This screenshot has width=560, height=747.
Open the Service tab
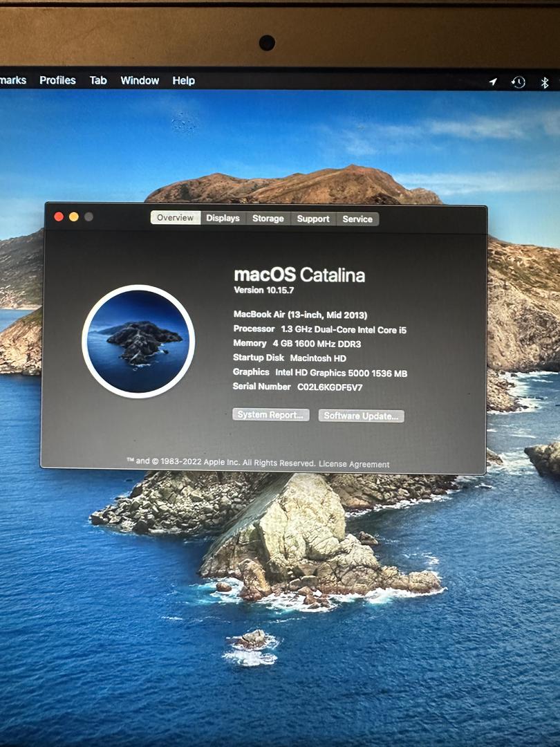click(x=357, y=219)
